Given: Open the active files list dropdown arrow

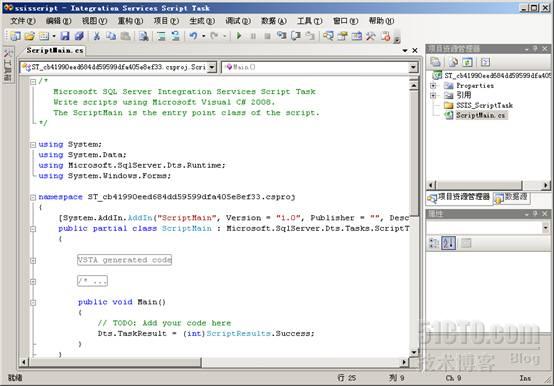Looking at the screenshot, I should (x=405, y=51).
